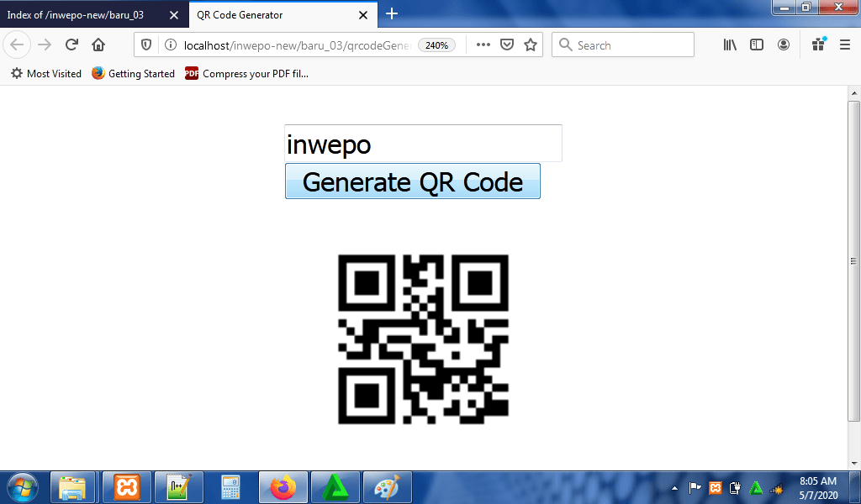Go to the Firefox home page
The image size is (861, 504).
pos(98,45)
